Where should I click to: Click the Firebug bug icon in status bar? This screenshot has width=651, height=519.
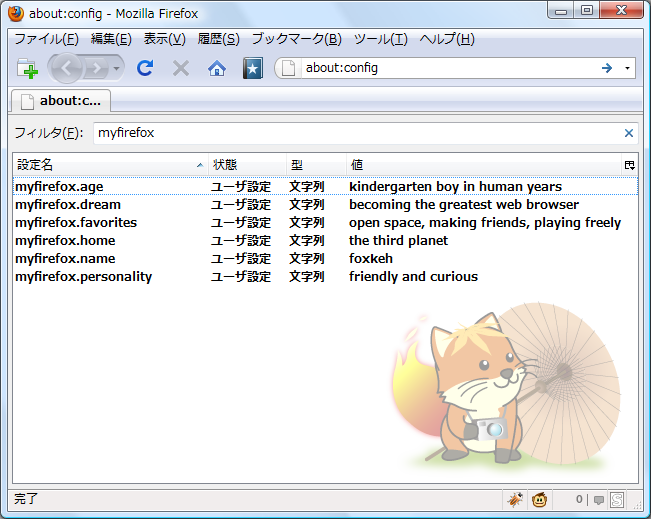(515, 499)
